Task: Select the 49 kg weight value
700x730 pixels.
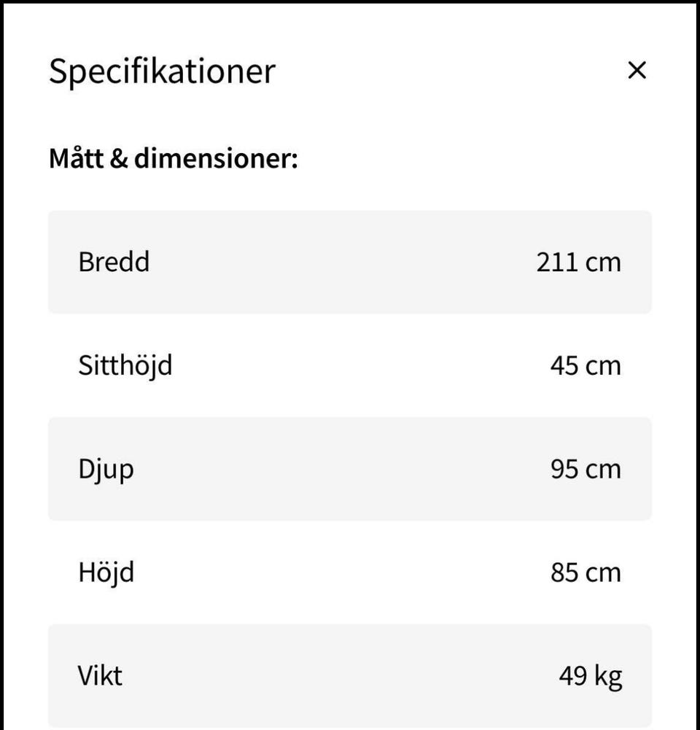Action: click(x=590, y=676)
